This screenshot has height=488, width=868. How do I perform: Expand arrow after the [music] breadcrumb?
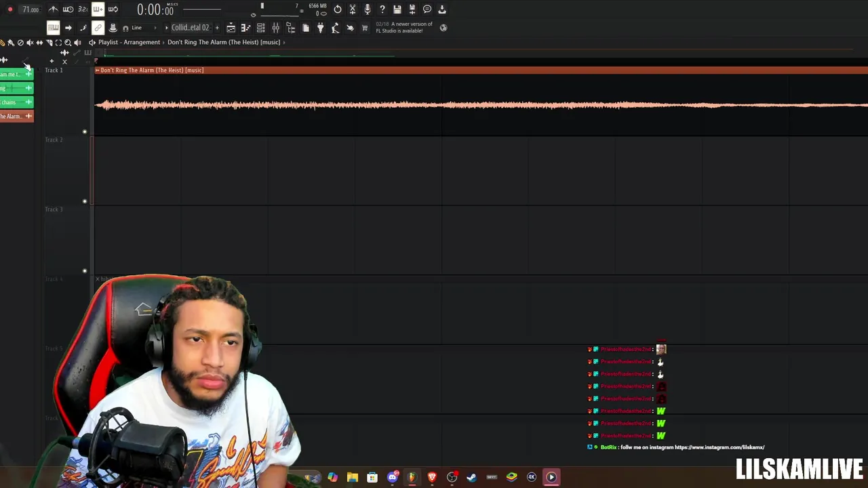(x=284, y=42)
